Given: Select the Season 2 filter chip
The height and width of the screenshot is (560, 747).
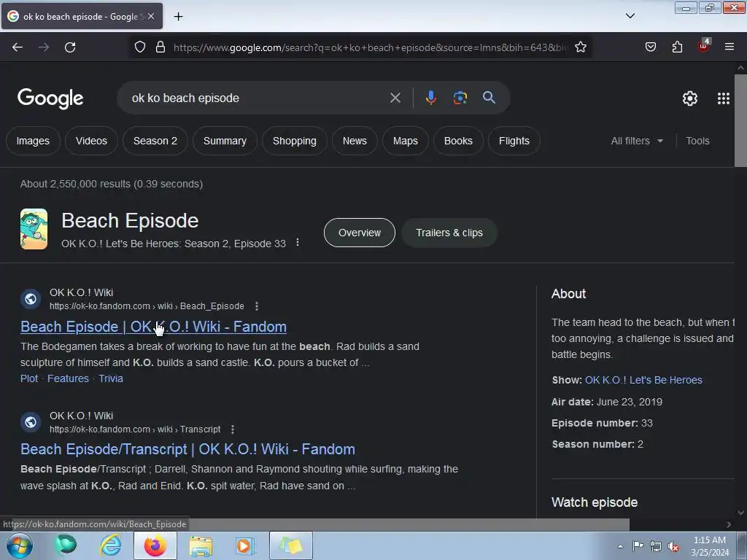Looking at the screenshot, I should pyautogui.click(x=155, y=141).
